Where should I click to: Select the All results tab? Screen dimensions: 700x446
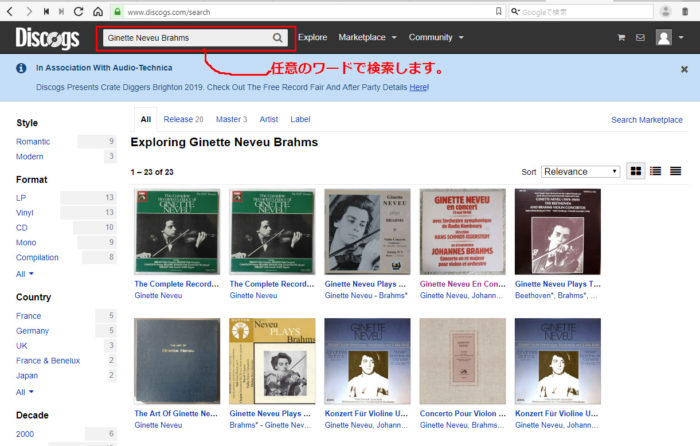tap(146, 119)
